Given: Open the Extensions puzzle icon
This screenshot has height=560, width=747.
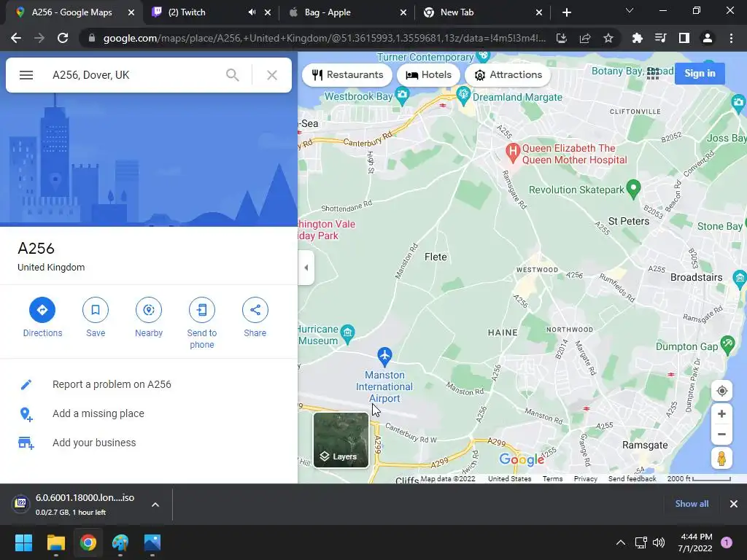Looking at the screenshot, I should (x=637, y=38).
